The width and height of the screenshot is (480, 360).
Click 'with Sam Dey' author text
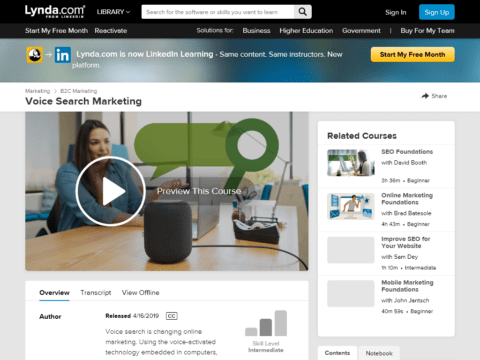pos(400,257)
